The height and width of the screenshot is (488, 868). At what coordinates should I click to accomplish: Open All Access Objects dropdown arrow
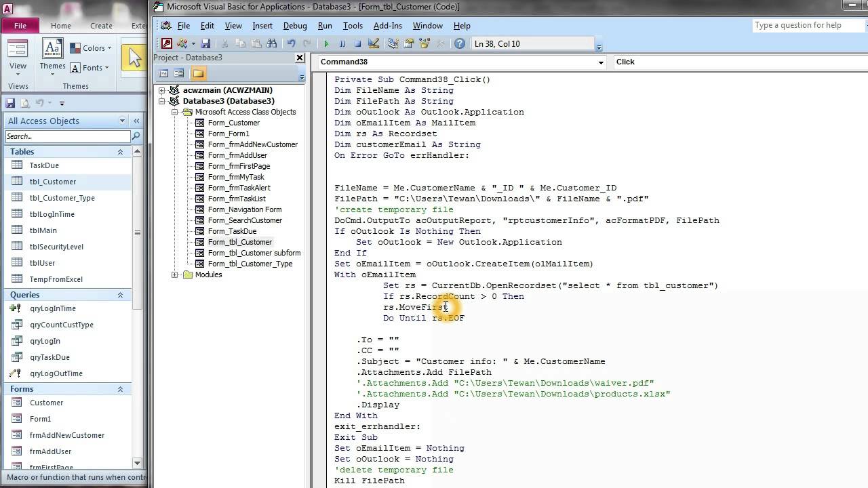click(x=122, y=121)
